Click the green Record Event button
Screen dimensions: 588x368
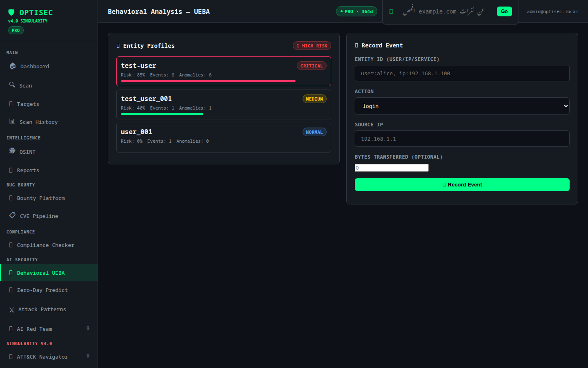(x=462, y=184)
